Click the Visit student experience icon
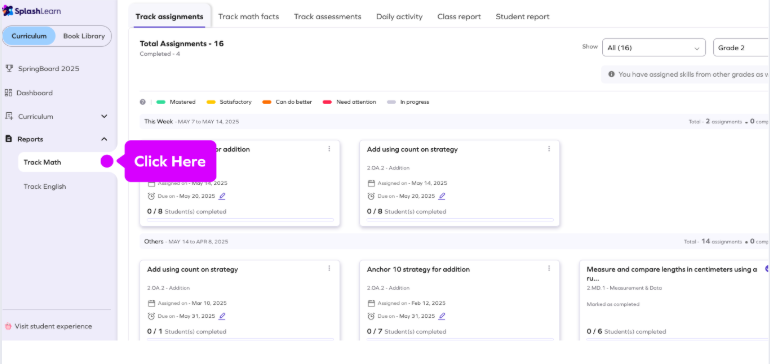Viewport: 770px width, 364px height. [8, 326]
